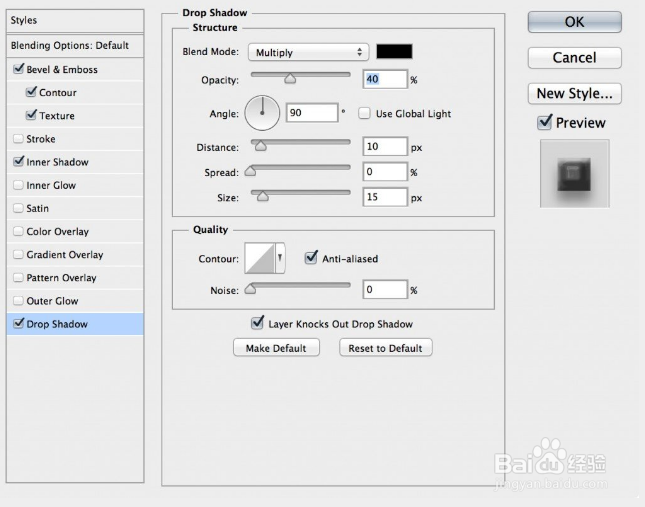Viewport: 645px width, 507px height.
Task: Uncheck the Texture style checkbox
Action: (31, 115)
